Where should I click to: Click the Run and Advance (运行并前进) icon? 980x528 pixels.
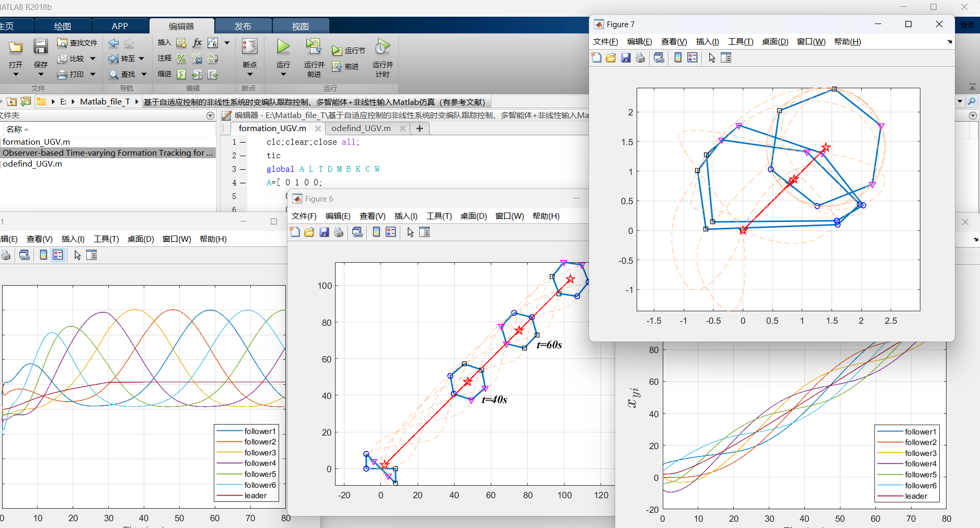click(x=314, y=47)
